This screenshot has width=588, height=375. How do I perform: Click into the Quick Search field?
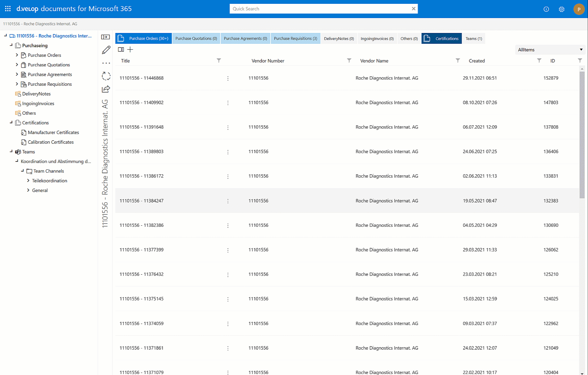pyautogui.click(x=319, y=9)
